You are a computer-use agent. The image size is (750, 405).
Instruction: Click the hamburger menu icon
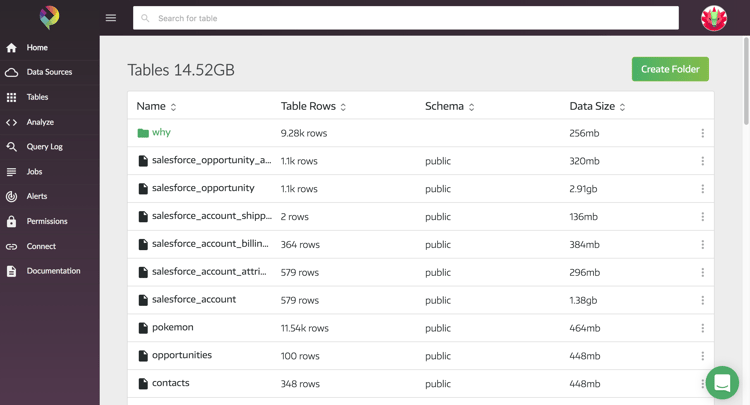tap(111, 18)
